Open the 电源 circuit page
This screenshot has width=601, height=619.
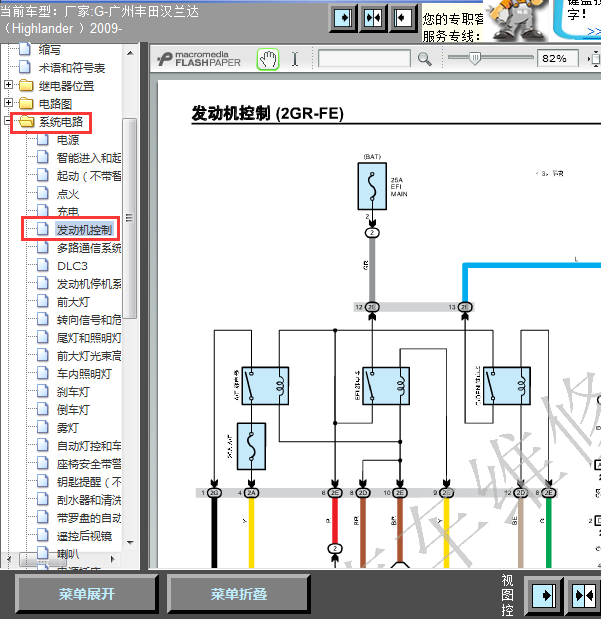(x=68, y=140)
